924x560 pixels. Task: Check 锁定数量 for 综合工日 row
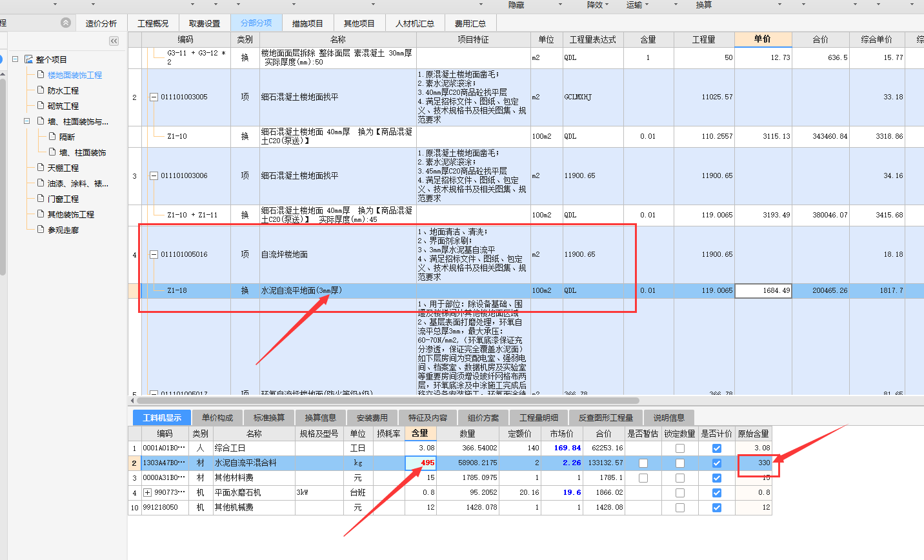pos(680,448)
